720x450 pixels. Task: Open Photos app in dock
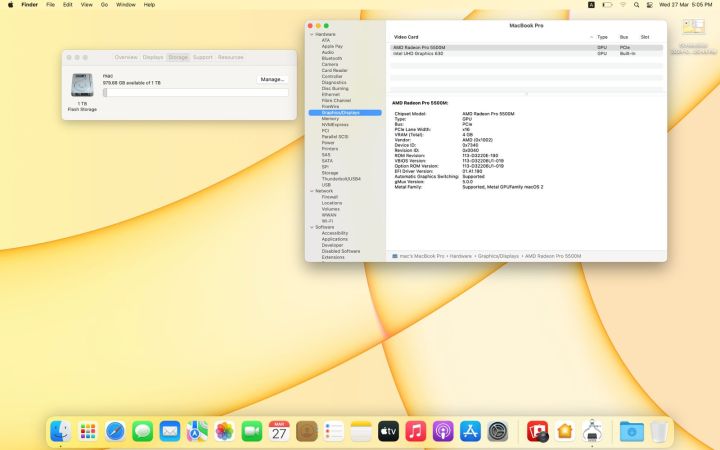[x=225, y=431]
